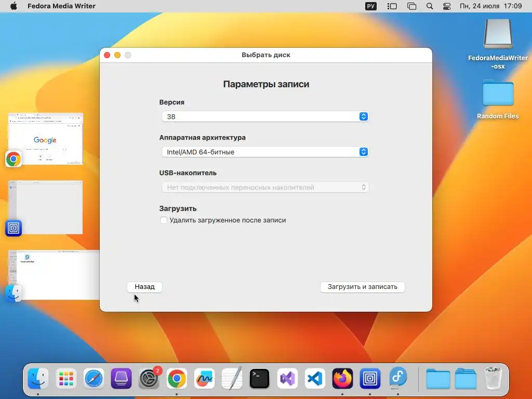The image size is (532, 399).
Task: Open Visual Studio purple icon in Dock
Action: point(287,378)
